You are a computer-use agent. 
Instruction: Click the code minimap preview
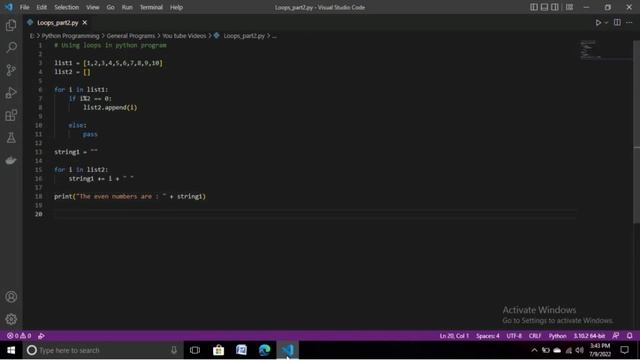[x=591, y=50]
